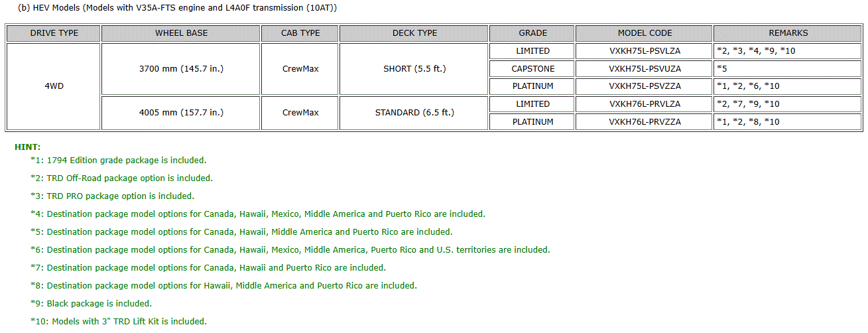Click the WHEEL BASE column header

[181, 33]
